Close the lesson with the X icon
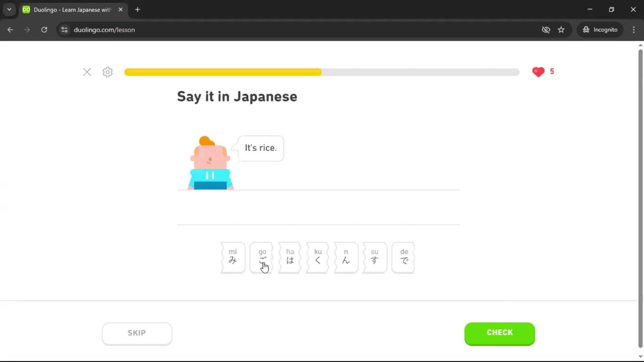 click(x=87, y=72)
